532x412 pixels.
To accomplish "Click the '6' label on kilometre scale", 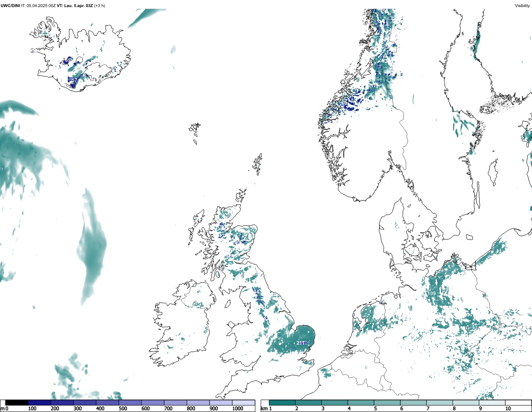I will coord(402,409).
